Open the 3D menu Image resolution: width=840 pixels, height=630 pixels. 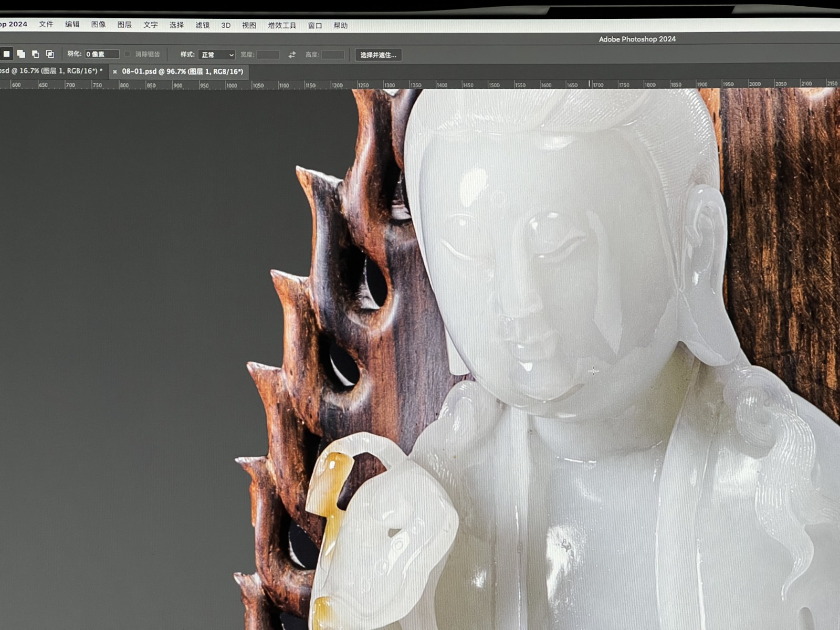point(226,25)
